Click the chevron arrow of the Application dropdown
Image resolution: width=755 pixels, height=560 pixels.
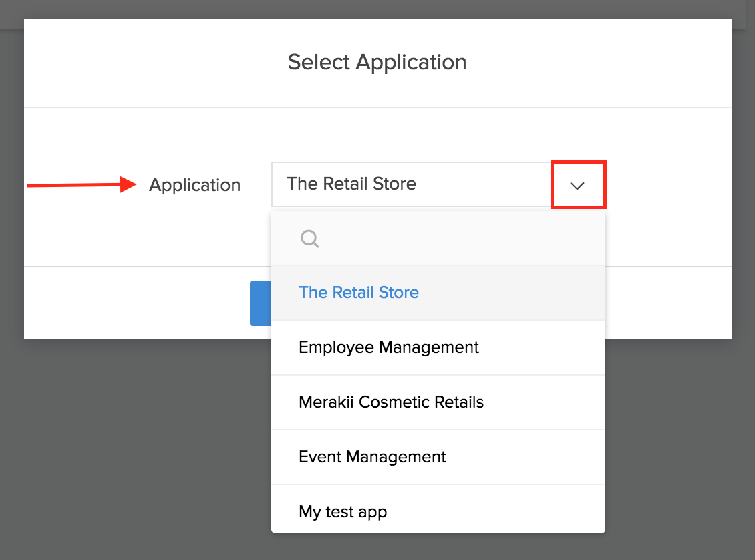577,185
